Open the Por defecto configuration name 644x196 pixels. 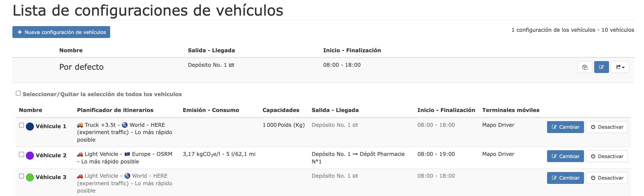[x=81, y=67]
